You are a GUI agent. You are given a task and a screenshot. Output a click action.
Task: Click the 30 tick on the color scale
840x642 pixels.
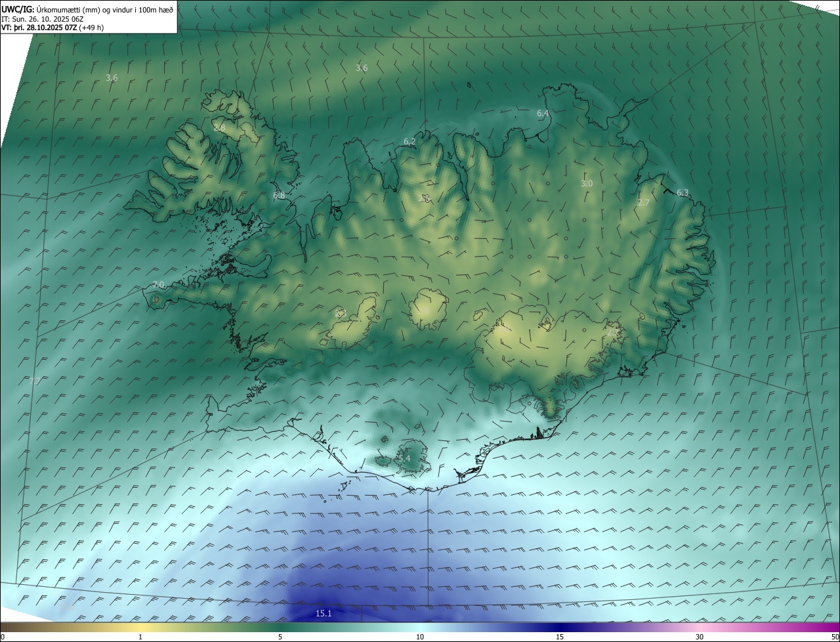coord(700,637)
